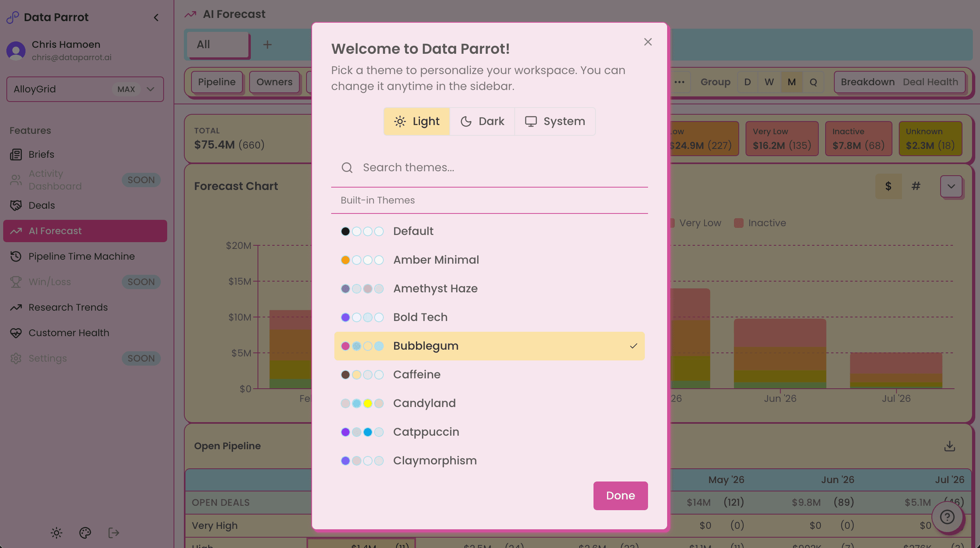Open the help question-mark bubble

(947, 517)
